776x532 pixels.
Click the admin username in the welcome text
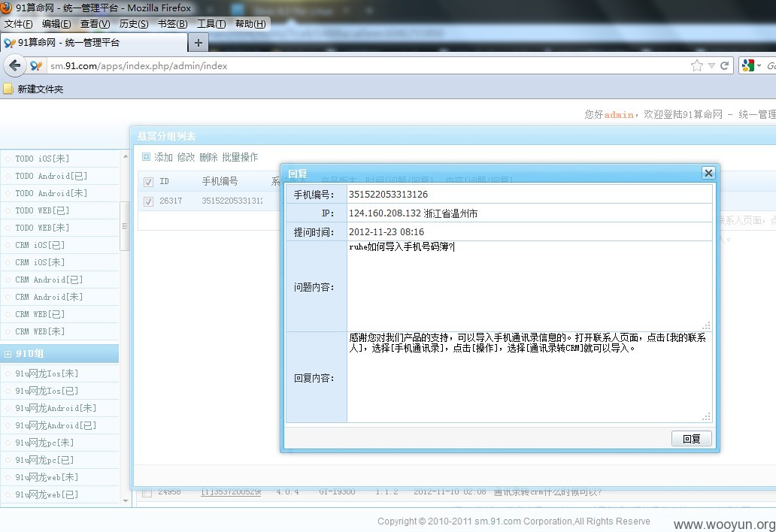click(x=619, y=115)
